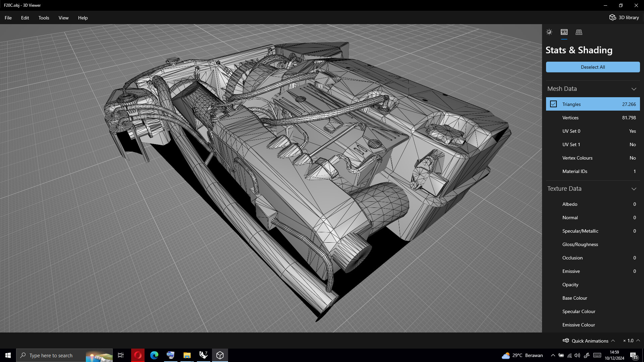The height and width of the screenshot is (362, 644).
Task: Click the 3D library link
Action: tap(629, 17)
